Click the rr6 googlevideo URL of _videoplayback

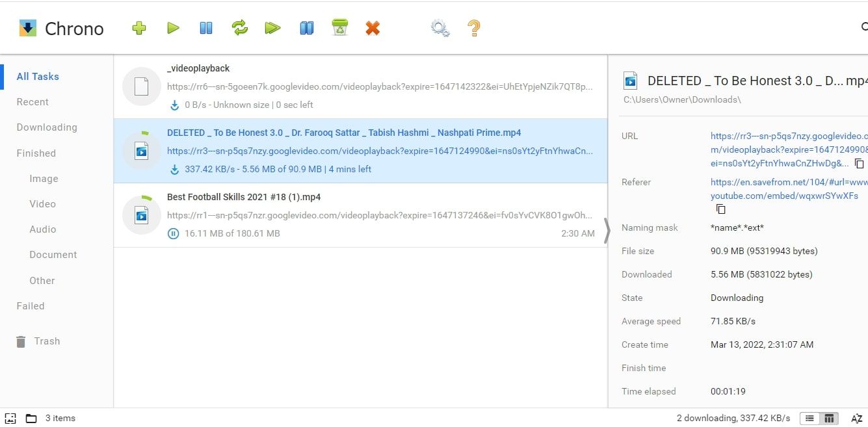point(380,86)
